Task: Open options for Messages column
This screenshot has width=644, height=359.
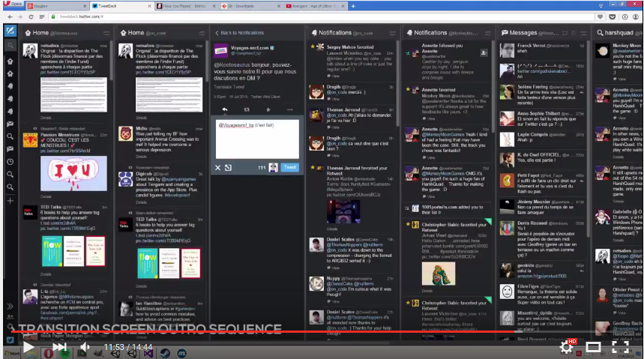Action: pos(583,33)
